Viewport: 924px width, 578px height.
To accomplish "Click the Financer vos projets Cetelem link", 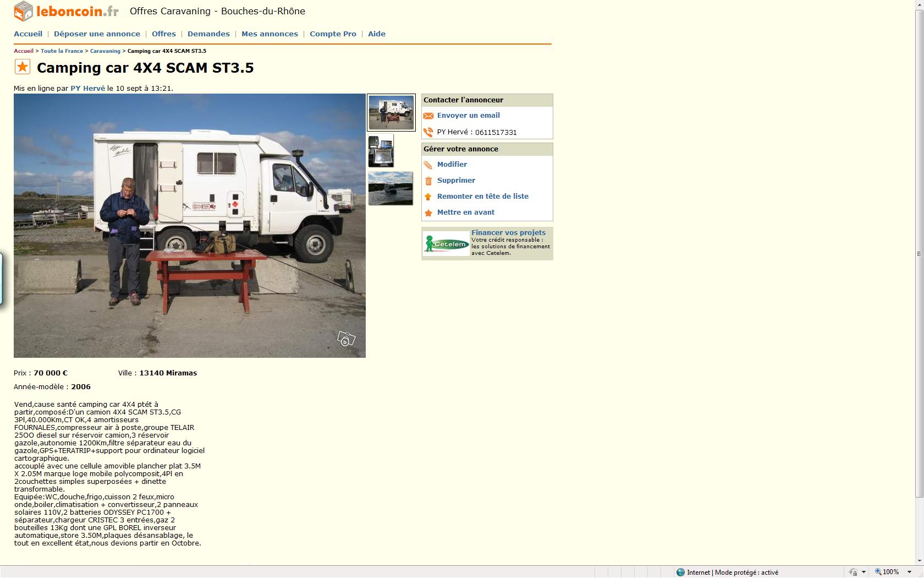I will [x=508, y=233].
